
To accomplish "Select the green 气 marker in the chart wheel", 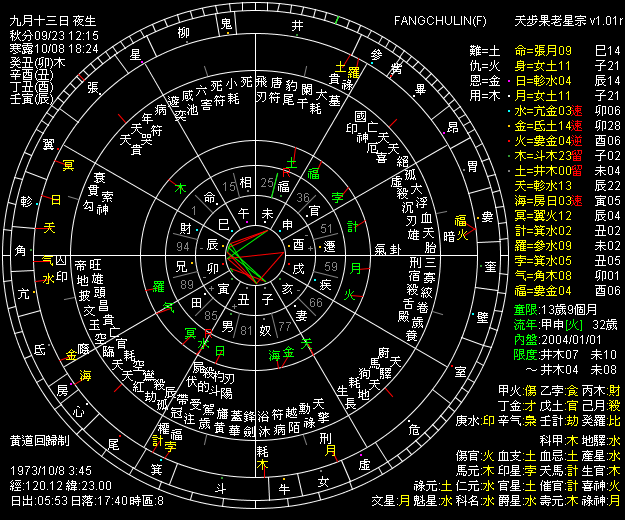I will 47,260.
